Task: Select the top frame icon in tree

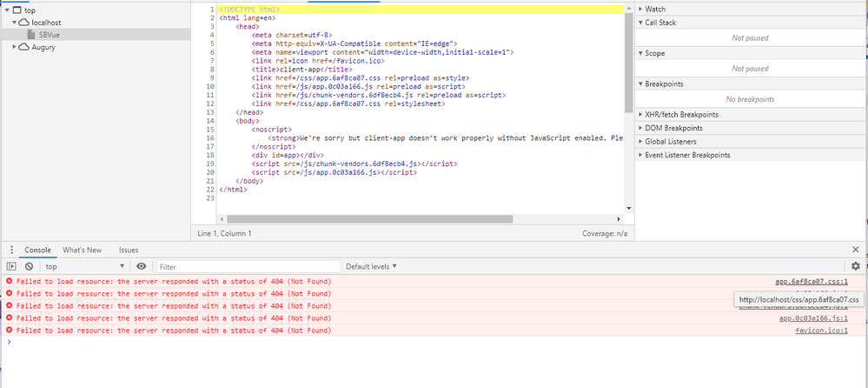Action: tap(17, 10)
